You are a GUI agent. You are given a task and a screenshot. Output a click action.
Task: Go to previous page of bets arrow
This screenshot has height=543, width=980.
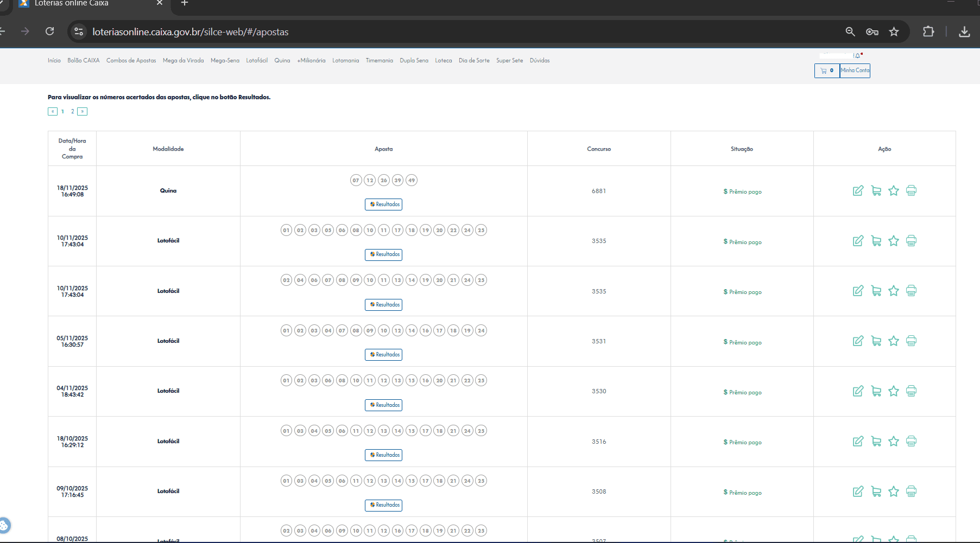(53, 112)
